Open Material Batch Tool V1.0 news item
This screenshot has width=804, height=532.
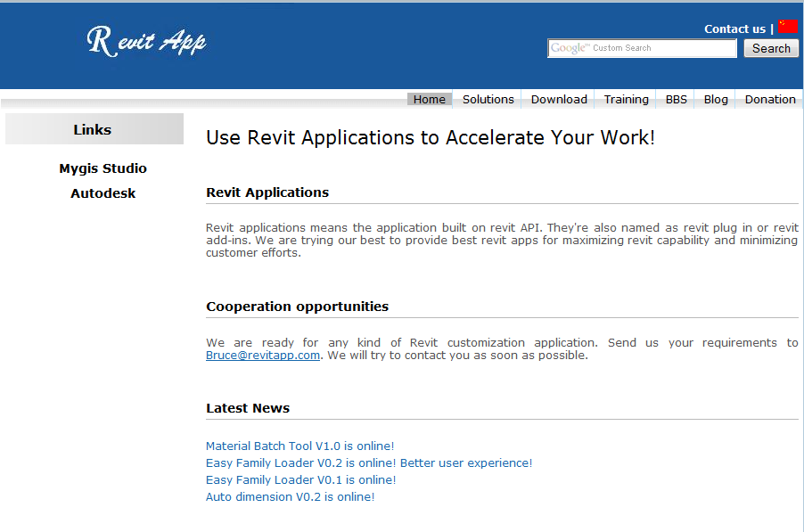click(299, 446)
